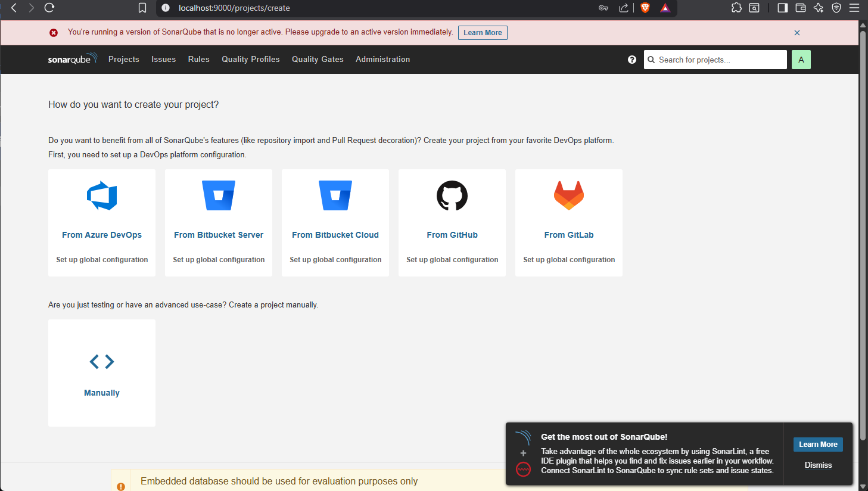The width and height of the screenshot is (868, 491).
Task: Open the Quality Gates page
Action: (318, 60)
